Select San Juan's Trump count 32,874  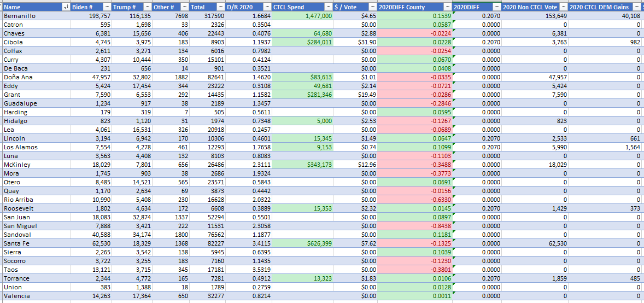[132, 217]
